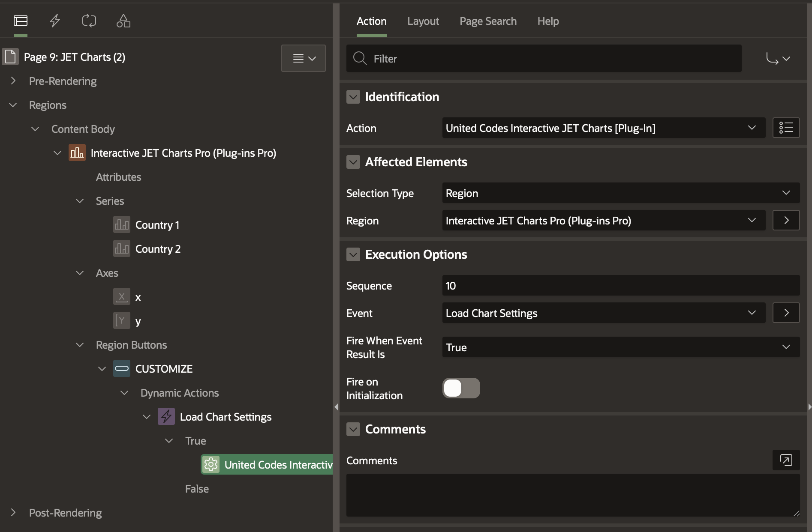Open Fire When Event Result Is dropdown
The height and width of the screenshot is (532, 812).
(620, 347)
